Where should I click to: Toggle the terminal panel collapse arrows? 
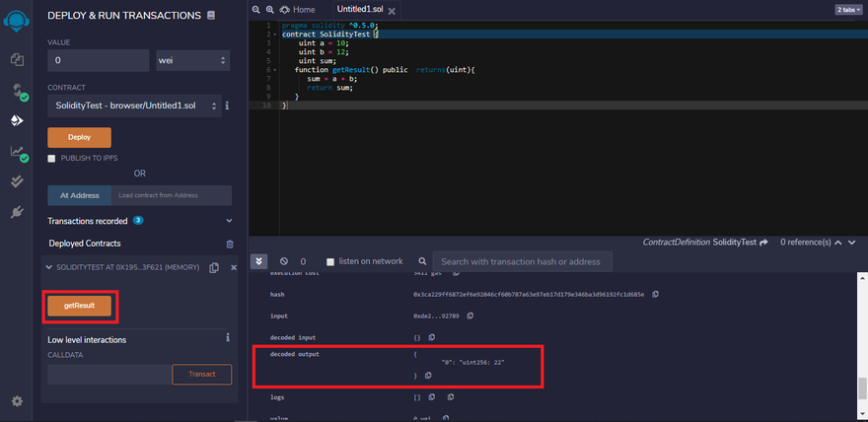(x=259, y=261)
